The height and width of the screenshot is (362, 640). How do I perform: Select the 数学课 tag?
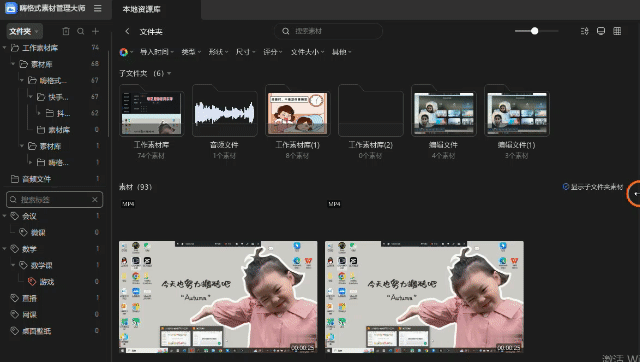pos(42,265)
